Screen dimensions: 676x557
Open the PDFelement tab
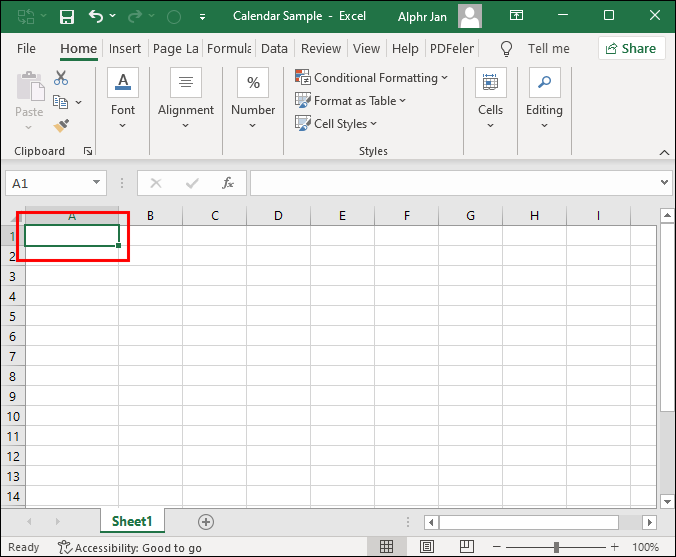[452, 48]
